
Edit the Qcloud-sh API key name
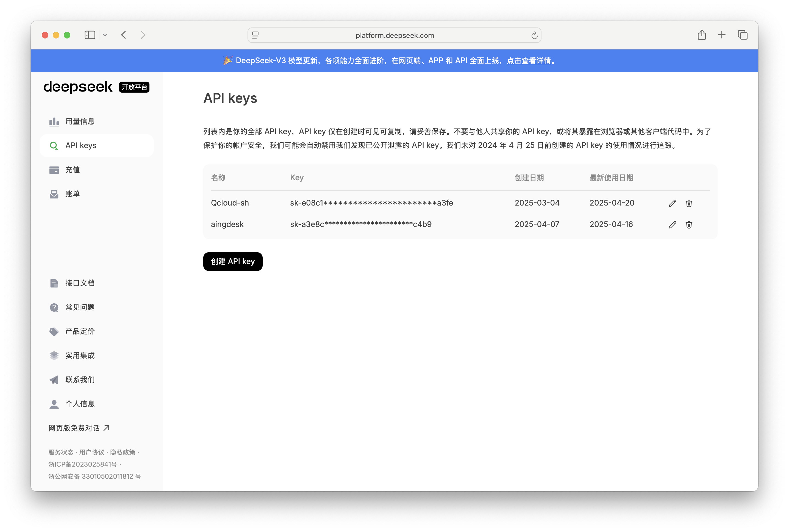(672, 203)
